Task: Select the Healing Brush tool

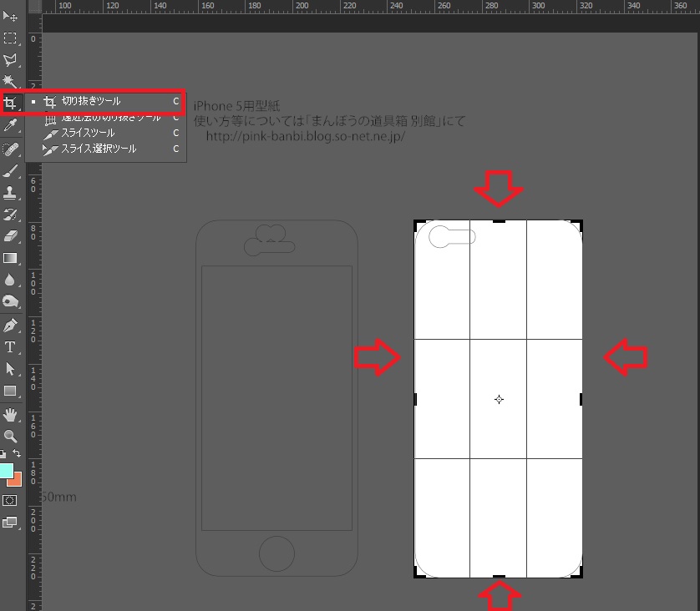Action: point(10,149)
